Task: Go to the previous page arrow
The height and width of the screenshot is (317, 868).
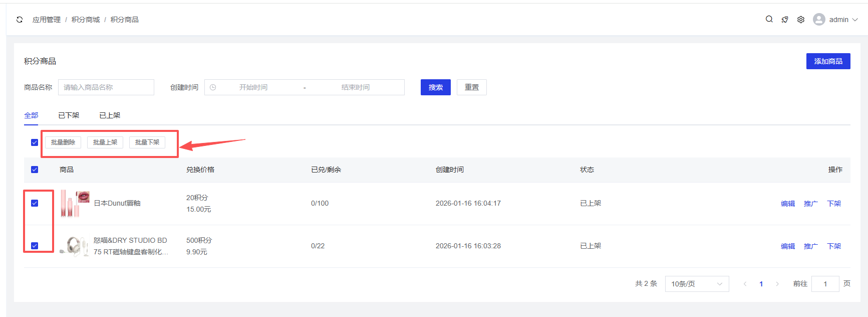Action: point(745,284)
